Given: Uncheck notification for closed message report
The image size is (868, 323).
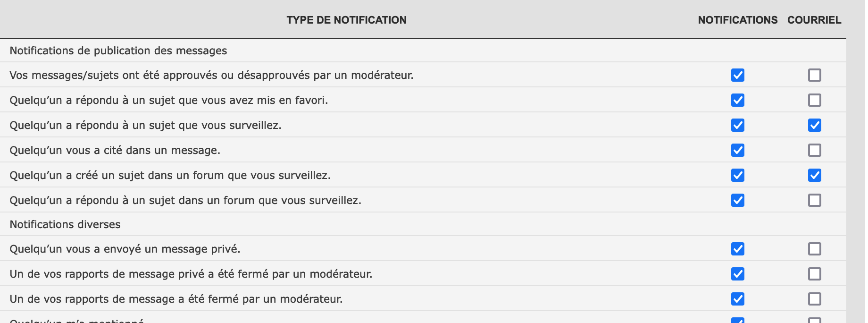Looking at the screenshot, I should tap(738, 299).
